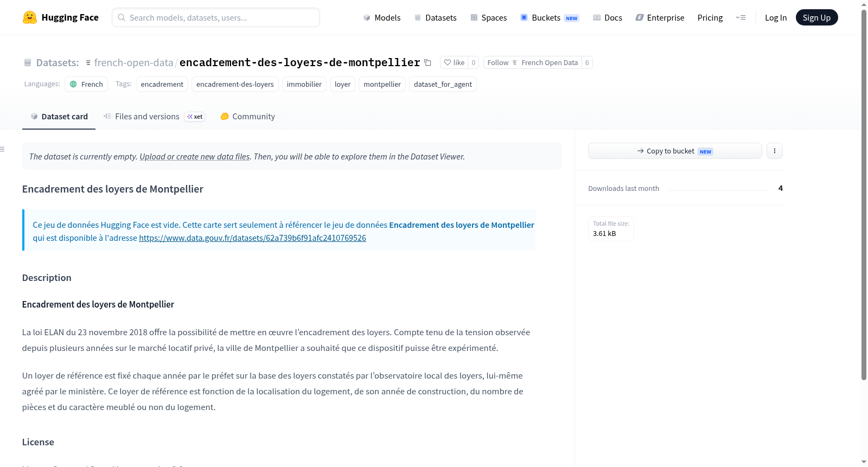Open the Models page
The width and height of the screenshot is (868, 467).
coord(382,17)
